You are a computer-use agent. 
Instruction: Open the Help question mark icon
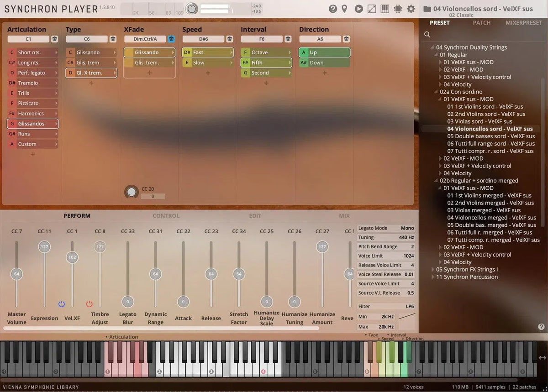333,8
